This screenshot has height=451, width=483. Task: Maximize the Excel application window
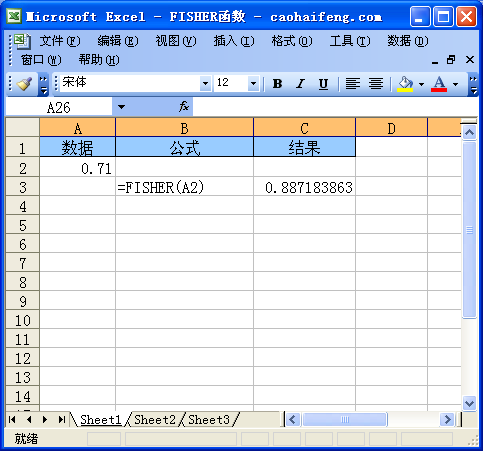point(443,16)
